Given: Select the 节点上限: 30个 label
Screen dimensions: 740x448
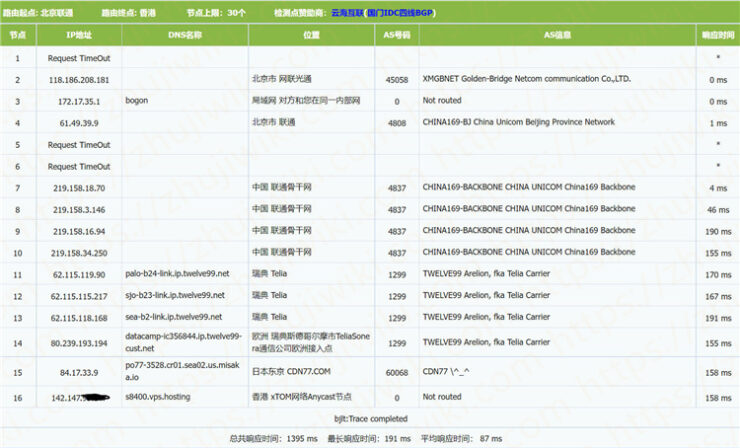Looking at the screenshot, I should tap(216, 13).
